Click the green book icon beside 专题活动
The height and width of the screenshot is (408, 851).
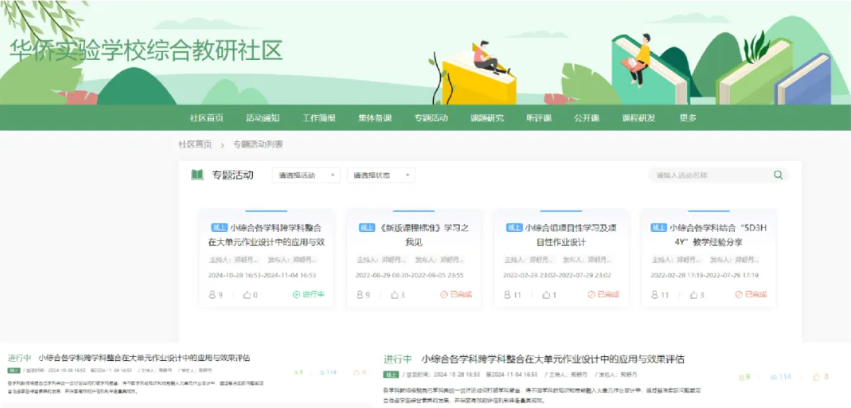coord(198,175)
